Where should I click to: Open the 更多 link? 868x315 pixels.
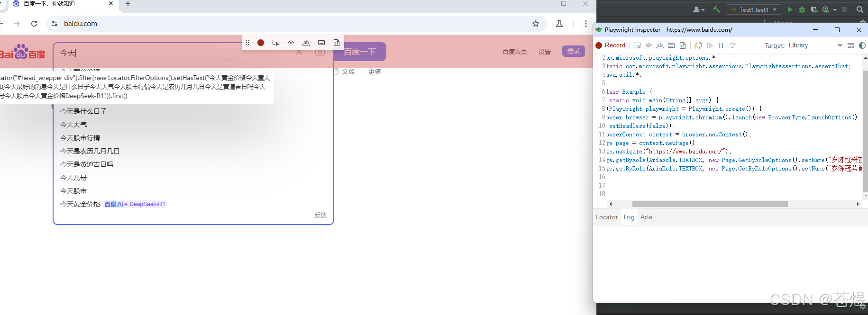pyautogui.click(x=375, y=72)
